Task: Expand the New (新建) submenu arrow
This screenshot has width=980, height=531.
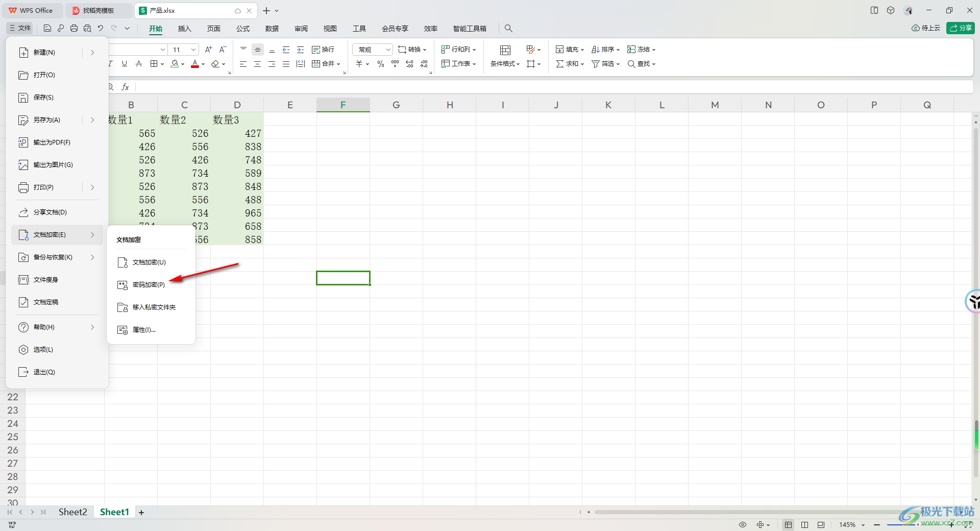Action: click(x=92, y=53)
